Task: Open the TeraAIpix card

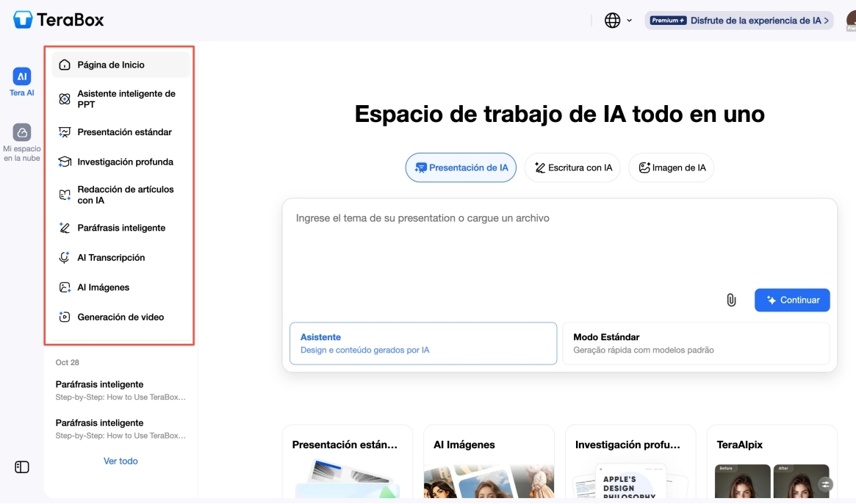Action: click(x=772, y=462)
